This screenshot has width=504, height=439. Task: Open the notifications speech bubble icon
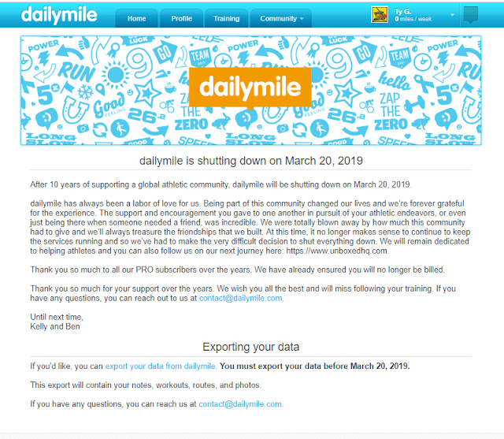[x=471, y=15]
